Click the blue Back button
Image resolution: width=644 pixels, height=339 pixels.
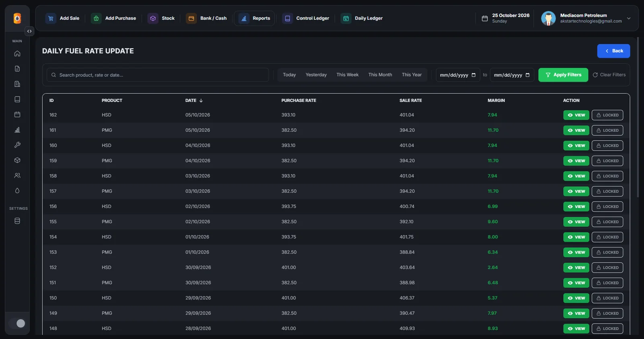pos(613,51)
